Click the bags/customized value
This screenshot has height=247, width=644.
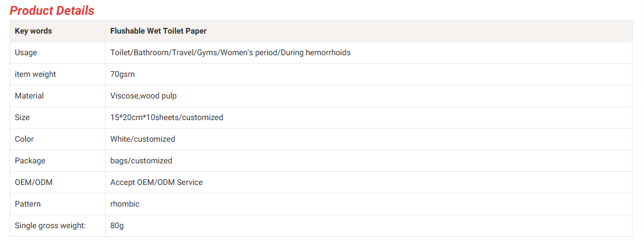pyautogui.click(x=141, y=161)
